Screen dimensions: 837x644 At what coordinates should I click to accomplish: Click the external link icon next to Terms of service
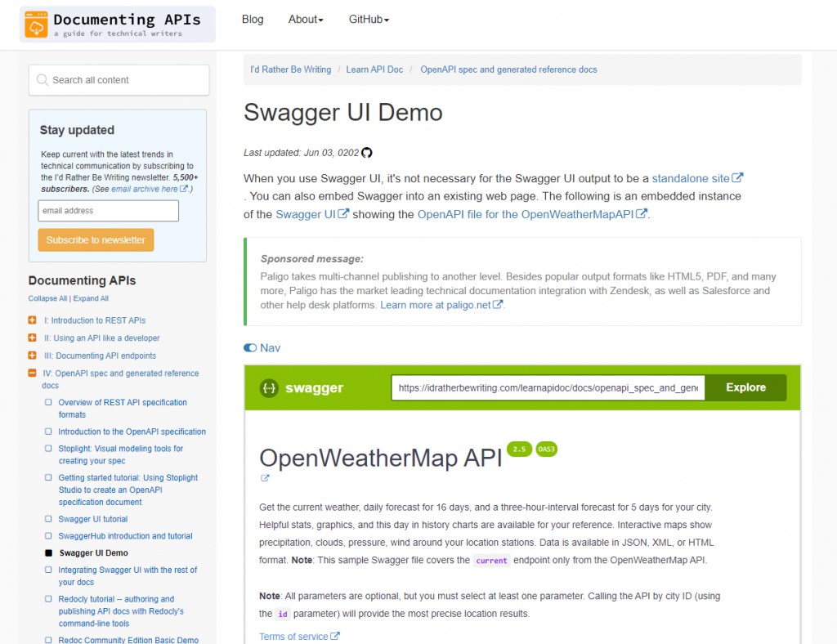tap(336, 636)
